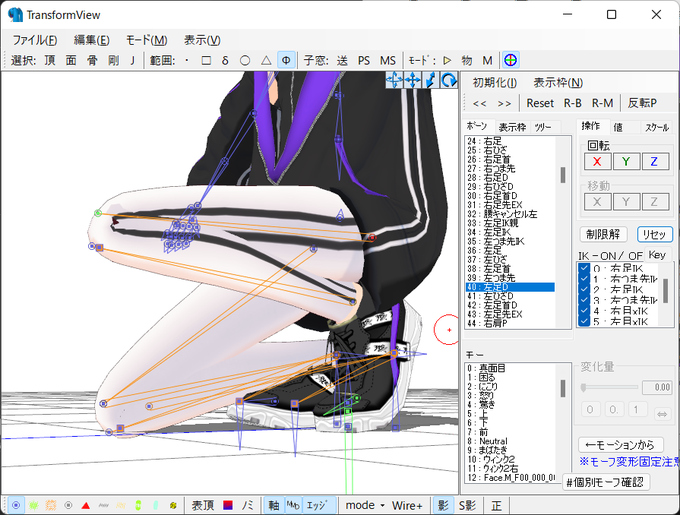Choose the dot point range tool
680x515 pixels.
click(x=186, y=60)
